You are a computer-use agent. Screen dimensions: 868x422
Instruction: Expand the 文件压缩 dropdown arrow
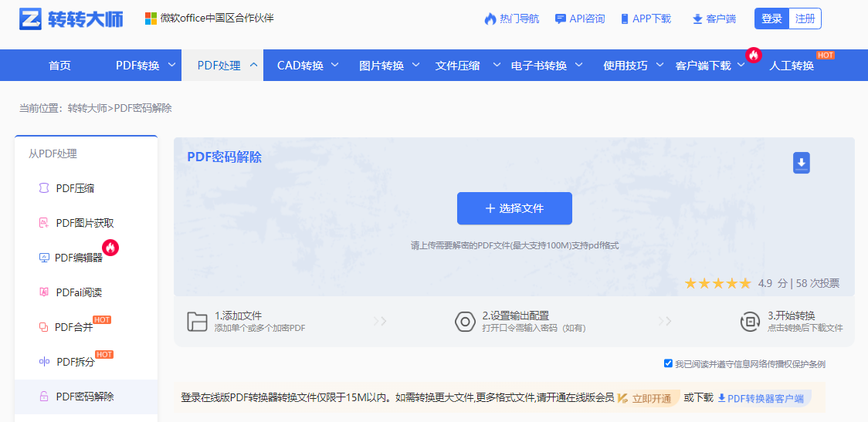(497, 65)
